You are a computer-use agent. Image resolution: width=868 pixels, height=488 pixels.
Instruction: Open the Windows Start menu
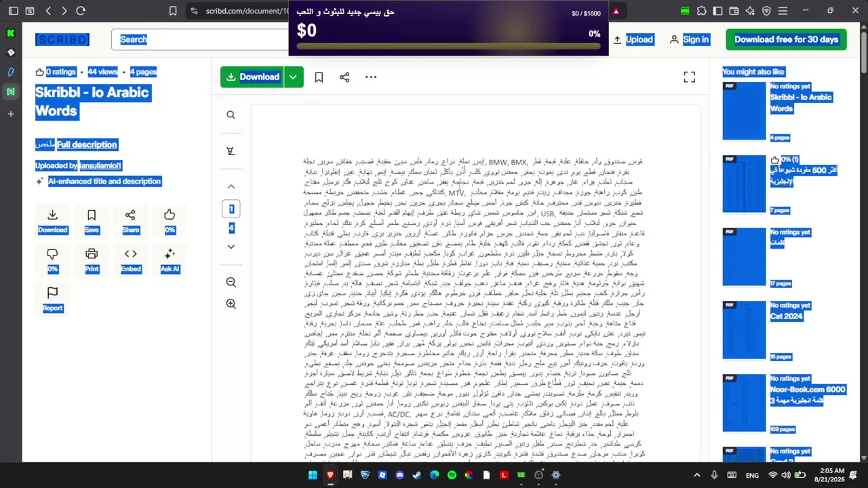pyautogui.click(x=313, y=475)
